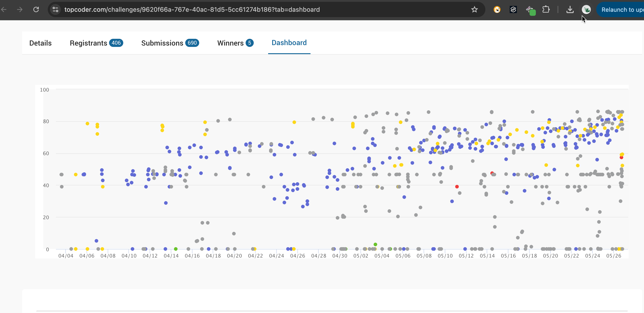Open the browser downloads icon
The image size is (644, 313).
point(570,9)
